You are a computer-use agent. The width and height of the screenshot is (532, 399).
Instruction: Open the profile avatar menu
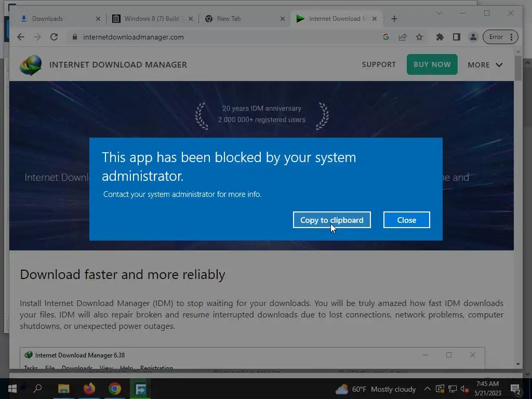473,37
